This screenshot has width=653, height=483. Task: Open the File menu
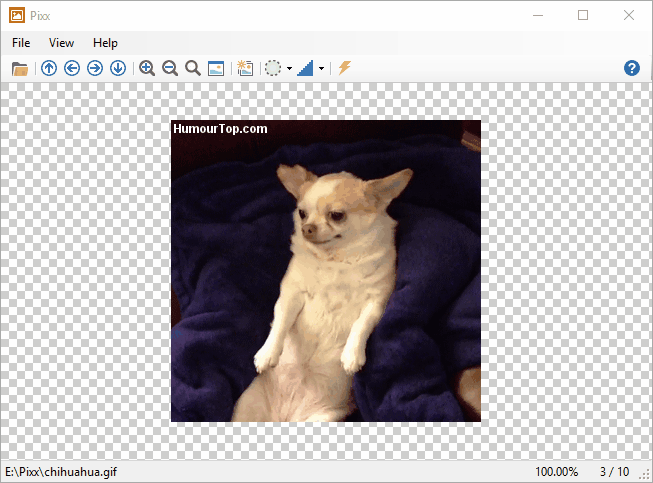point(21,43)
